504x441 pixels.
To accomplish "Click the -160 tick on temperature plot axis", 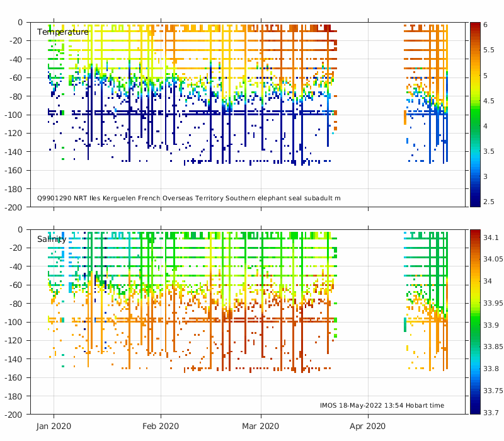I will pos(13,170).
